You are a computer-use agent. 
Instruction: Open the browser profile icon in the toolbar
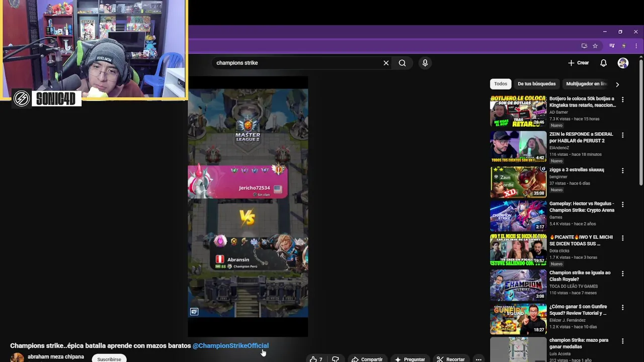click(624, 46)
